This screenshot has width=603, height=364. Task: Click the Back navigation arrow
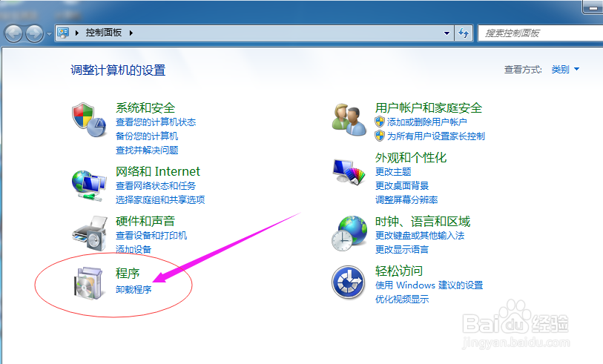(13, 33)
